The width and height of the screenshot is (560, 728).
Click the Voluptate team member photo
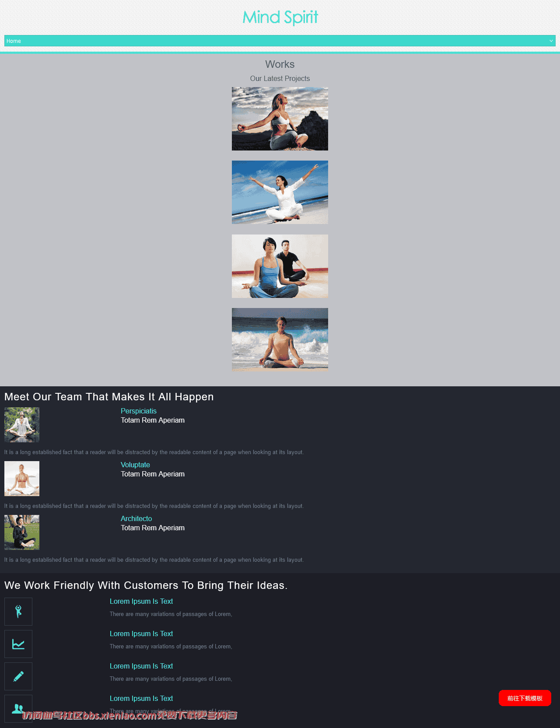(x=22, y=479)
